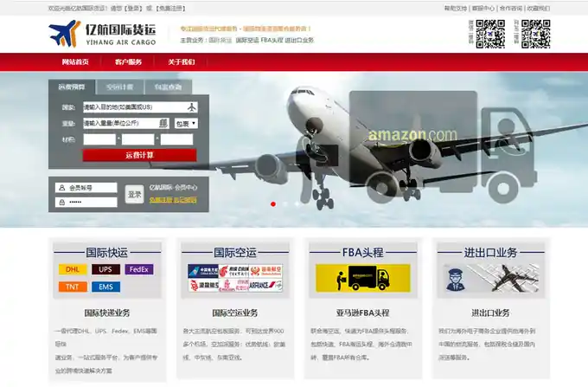Click the customs officer icon in import-export card

click(455, 280)
